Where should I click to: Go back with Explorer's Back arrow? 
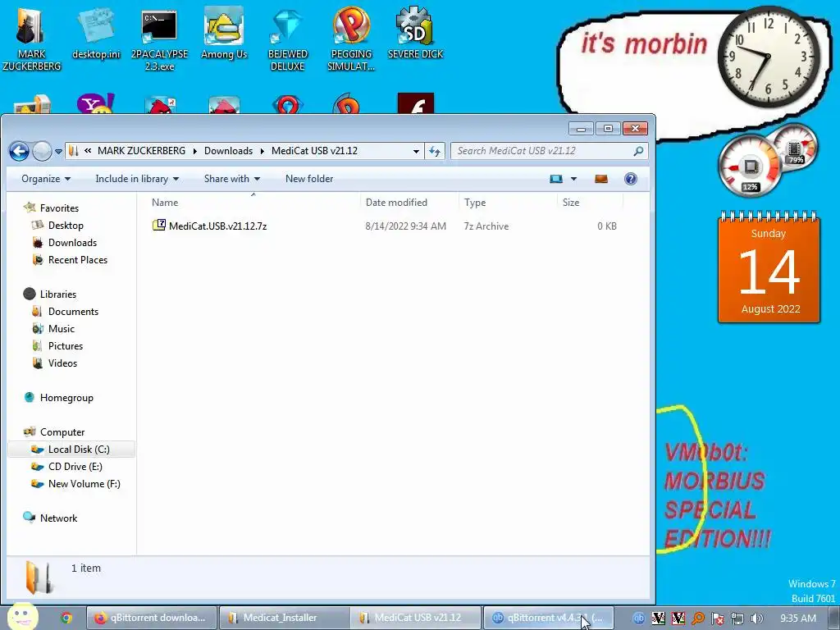pos(20,151)
